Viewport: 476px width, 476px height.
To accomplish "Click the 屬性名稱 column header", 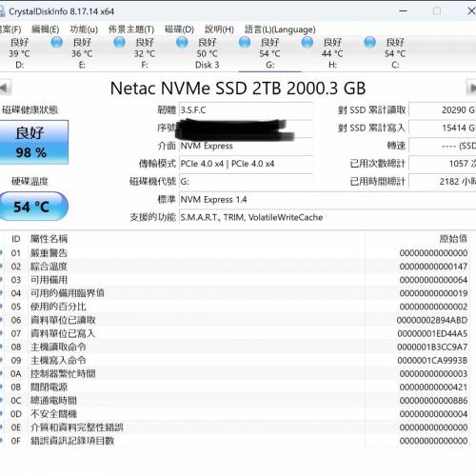I will point(49,239).
